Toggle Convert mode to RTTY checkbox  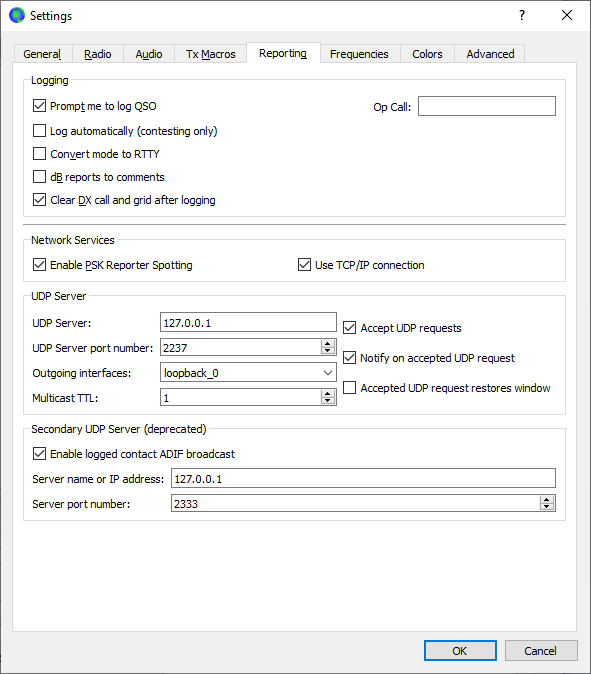click(x=39, y=153)
